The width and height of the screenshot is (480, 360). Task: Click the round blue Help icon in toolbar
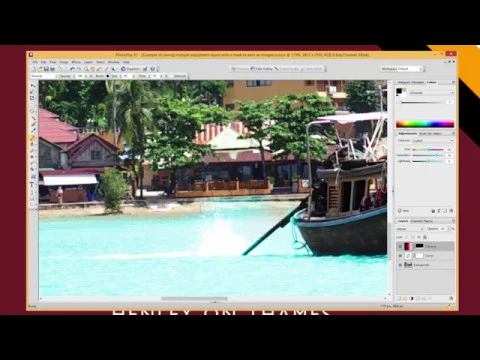click(x=153, y=69)
